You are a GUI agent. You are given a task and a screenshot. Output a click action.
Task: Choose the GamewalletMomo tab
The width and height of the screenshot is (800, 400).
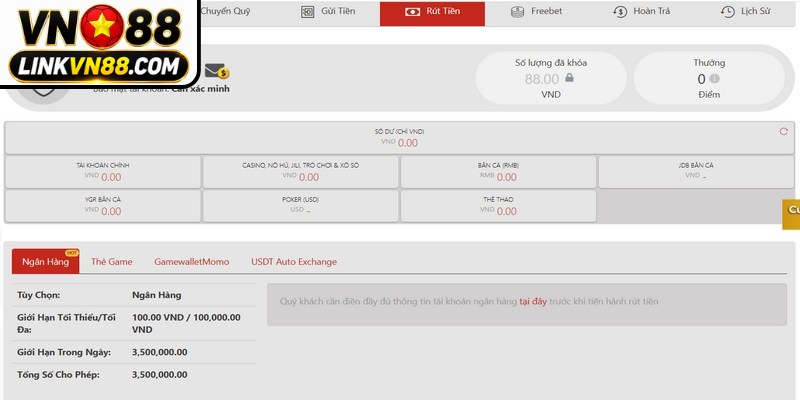pos(192,262)
